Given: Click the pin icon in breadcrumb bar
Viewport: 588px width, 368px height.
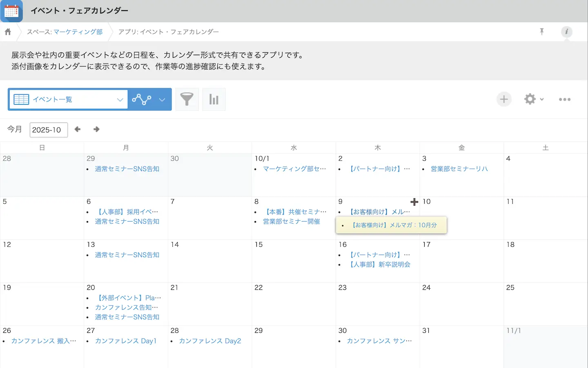Looking at the screenshot, I should pos(542,31).
